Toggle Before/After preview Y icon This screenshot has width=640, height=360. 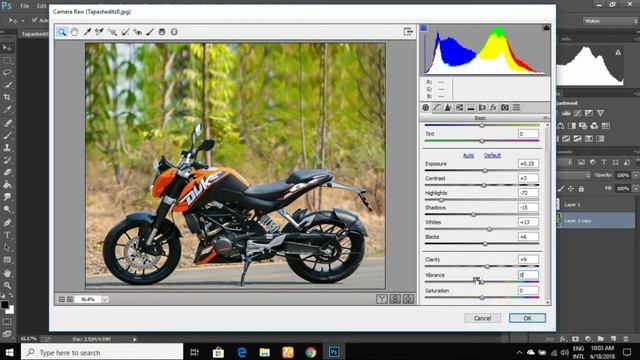pos(382,299)
